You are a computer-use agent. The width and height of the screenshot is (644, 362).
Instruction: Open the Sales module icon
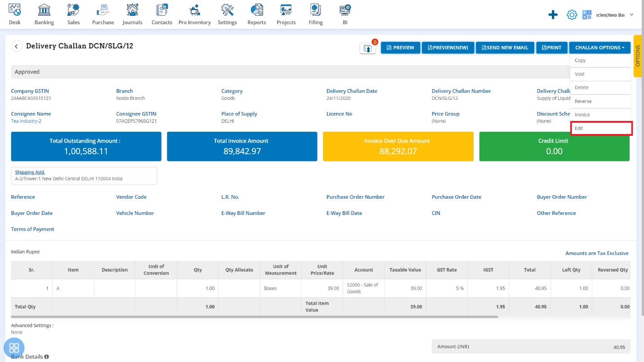73,9
